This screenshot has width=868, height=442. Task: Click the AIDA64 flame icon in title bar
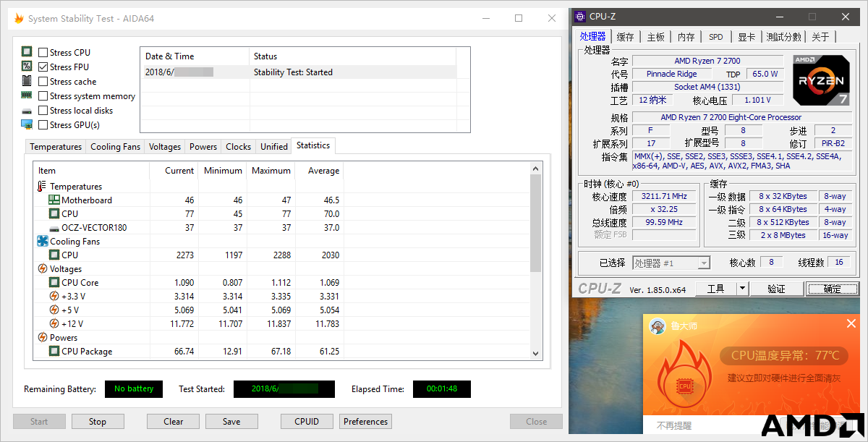click(x=18, y=19)
